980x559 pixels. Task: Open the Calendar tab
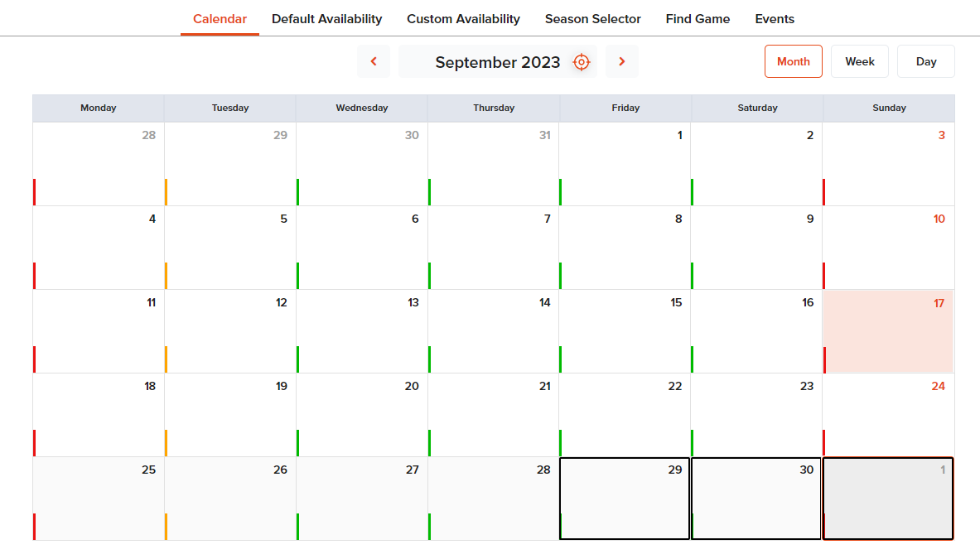tap(220, 19)
